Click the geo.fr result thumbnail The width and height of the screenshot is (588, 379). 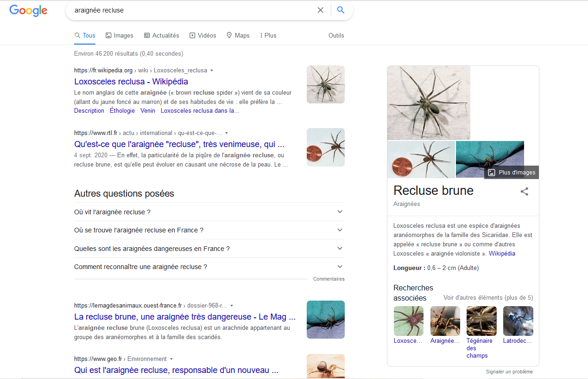pos(326,366)
